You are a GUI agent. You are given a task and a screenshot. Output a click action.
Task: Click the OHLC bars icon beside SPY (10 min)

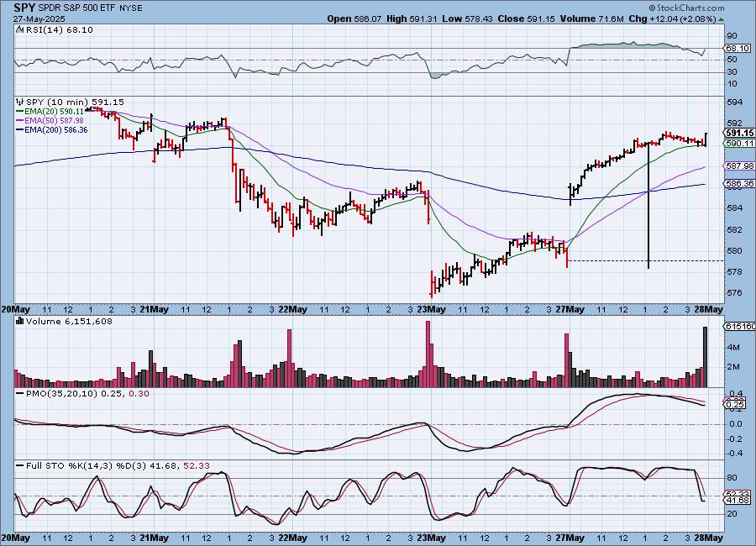(20, 102)
